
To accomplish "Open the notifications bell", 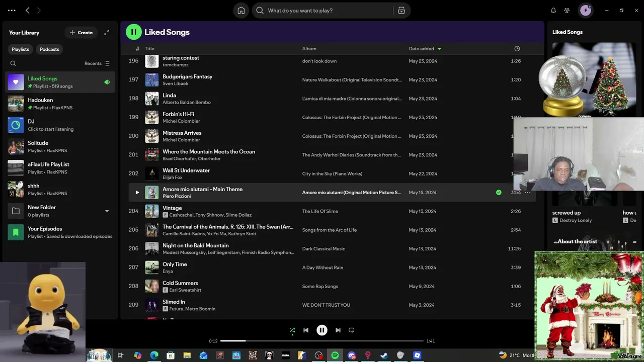I will [x=553, y=11].
